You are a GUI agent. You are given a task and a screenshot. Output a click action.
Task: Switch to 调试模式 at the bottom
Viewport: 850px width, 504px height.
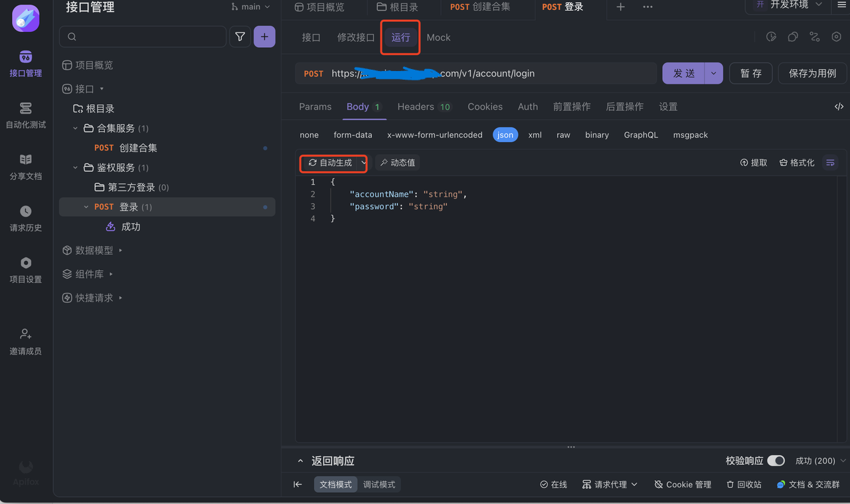[379, 484]
